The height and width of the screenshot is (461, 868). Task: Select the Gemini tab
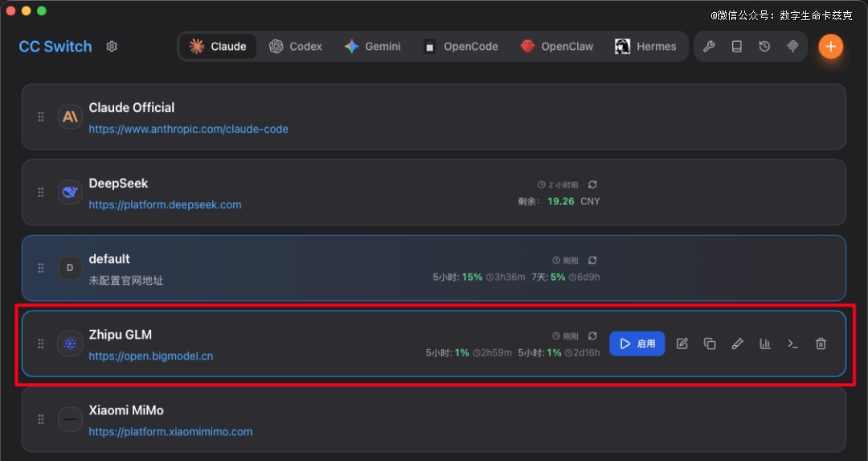click(372, 47)
